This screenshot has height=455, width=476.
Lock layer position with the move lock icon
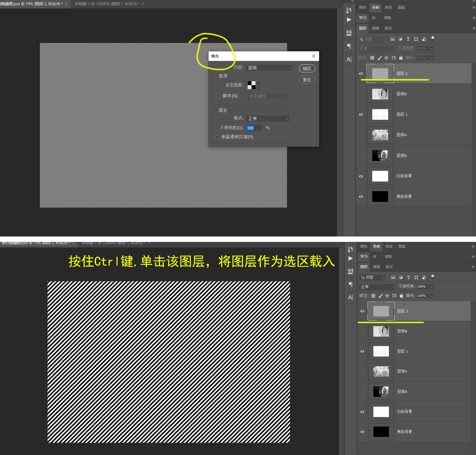tap(386, 58)
